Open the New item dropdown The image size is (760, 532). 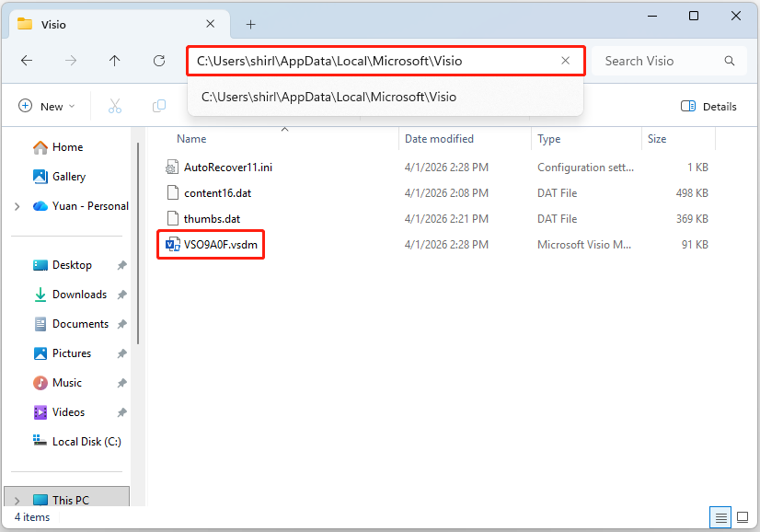pos(46,106)
